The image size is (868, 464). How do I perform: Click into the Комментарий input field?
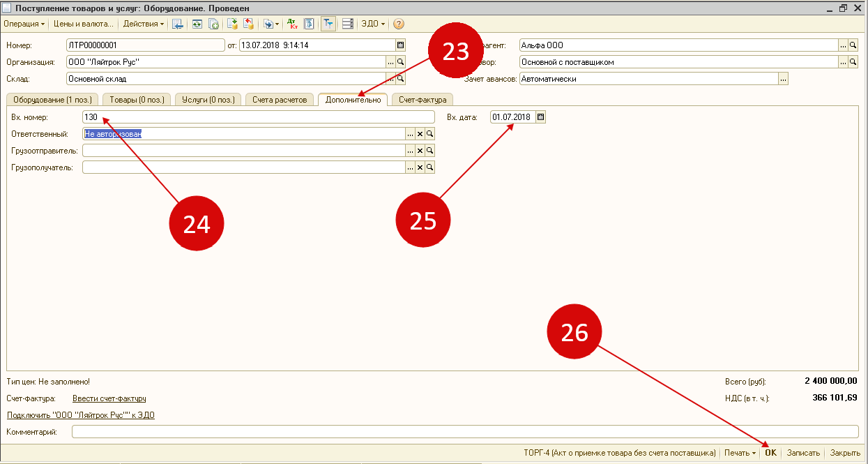[464, 432]
